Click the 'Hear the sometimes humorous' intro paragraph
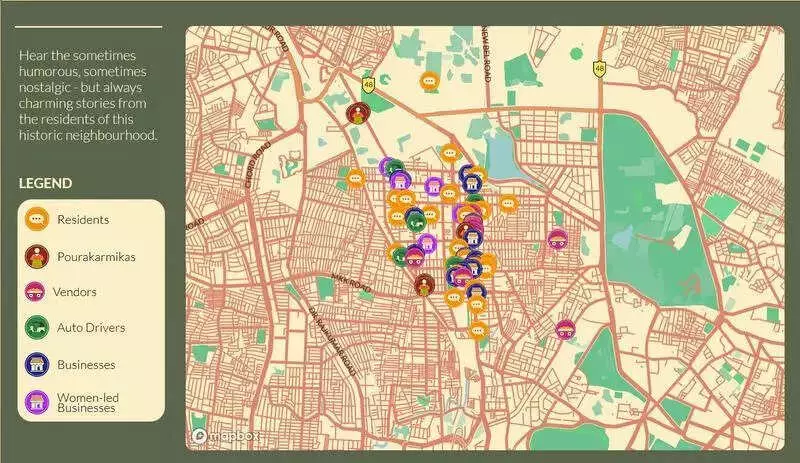800x463 pixels. click(89, 95)
